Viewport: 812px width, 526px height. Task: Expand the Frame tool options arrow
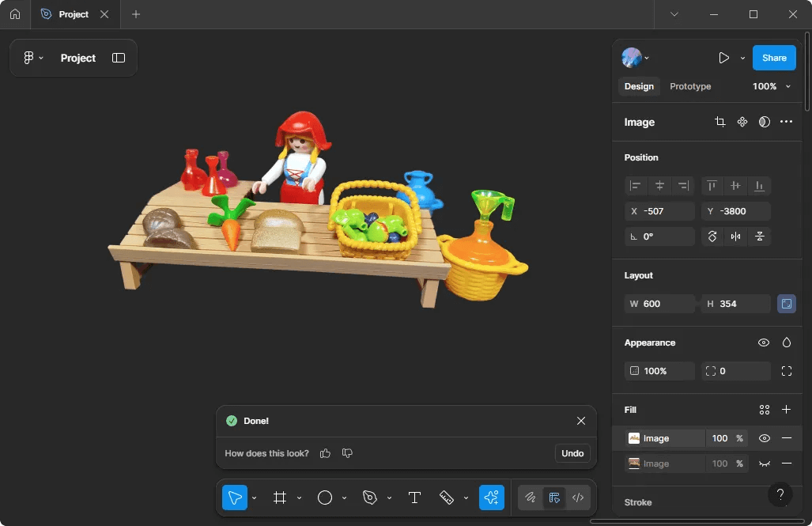300,498
